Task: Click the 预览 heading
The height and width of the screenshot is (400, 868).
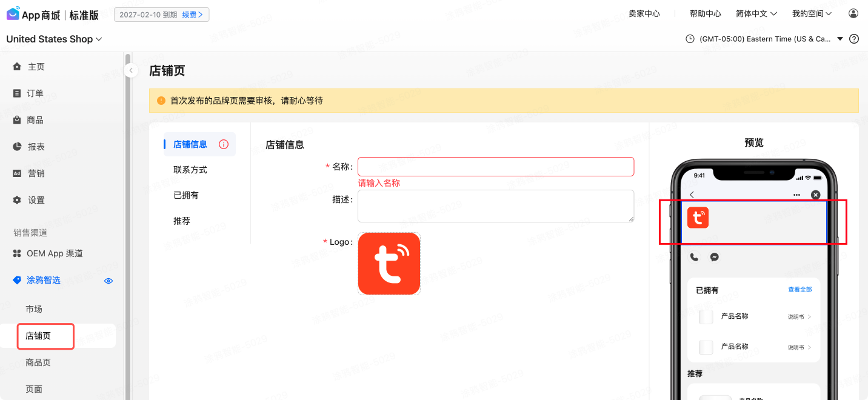Action: 754,142
